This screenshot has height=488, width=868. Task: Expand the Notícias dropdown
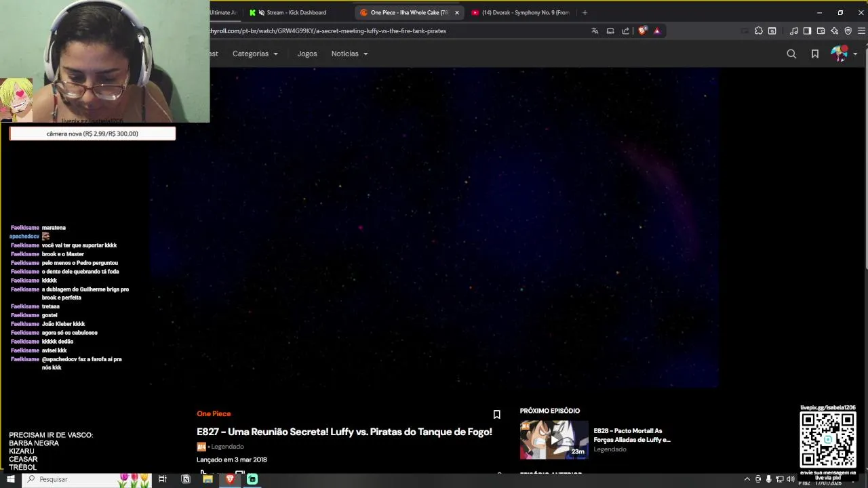click(x=349, y=54)
